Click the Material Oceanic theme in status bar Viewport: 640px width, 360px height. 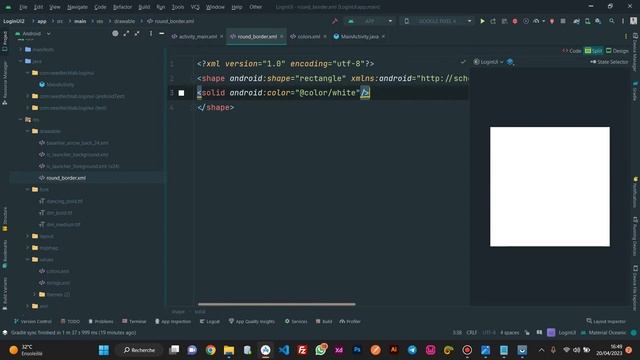click(607, 333)
